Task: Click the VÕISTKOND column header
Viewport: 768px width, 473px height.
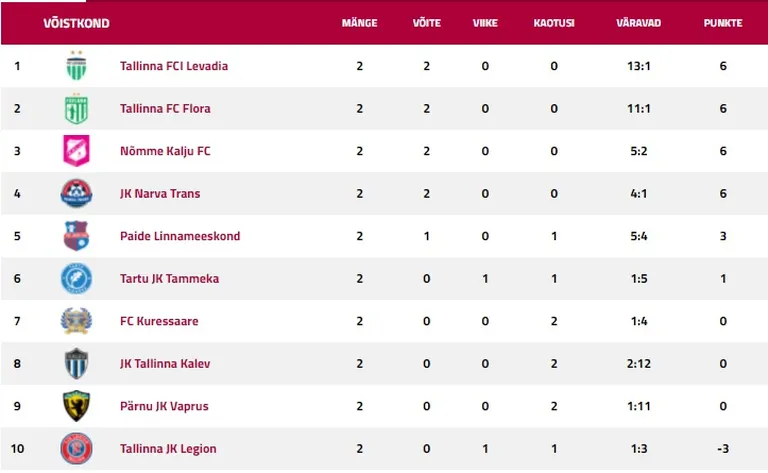Action: click(76, 23)
